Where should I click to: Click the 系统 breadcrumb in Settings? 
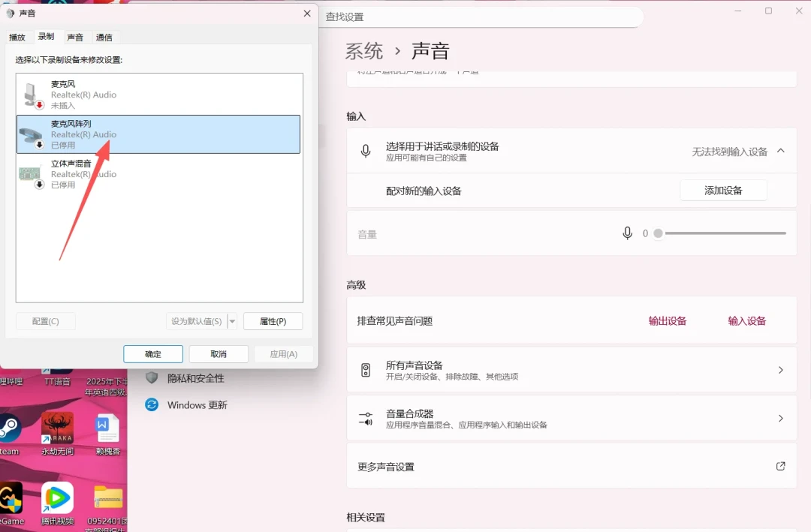tap(363, 51)
